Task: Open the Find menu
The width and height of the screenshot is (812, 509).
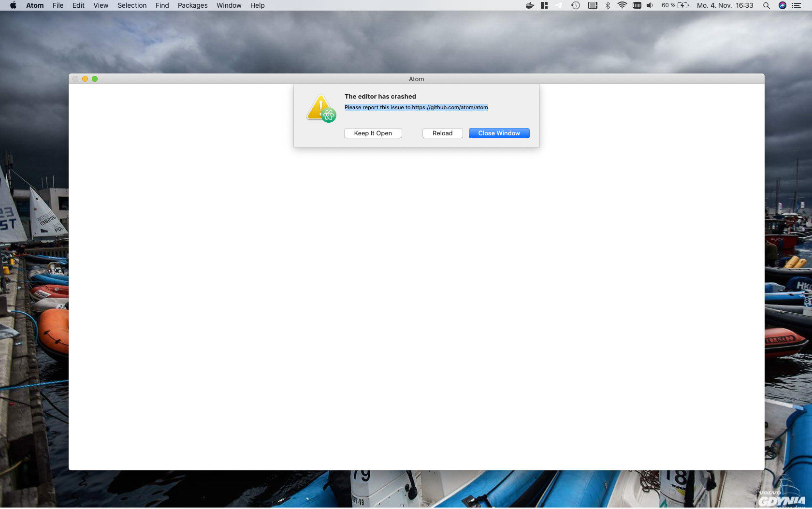Action: (162, 5)
